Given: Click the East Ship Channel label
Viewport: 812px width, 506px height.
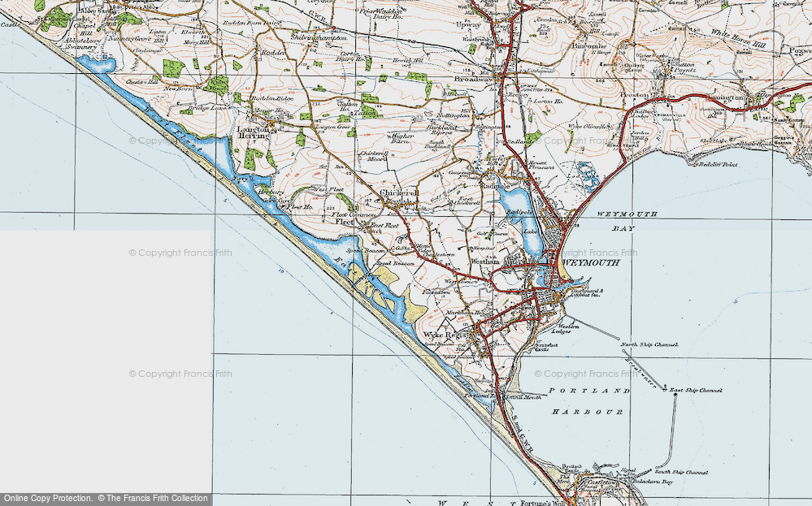Looking at the screenshot, I should (696, 390).
